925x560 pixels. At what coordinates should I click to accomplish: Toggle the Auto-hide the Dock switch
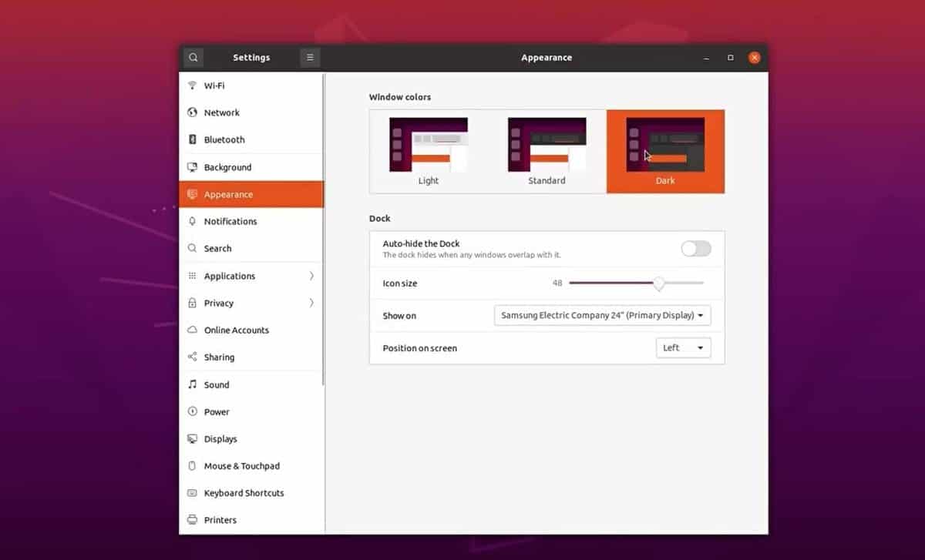click(695, 248)
